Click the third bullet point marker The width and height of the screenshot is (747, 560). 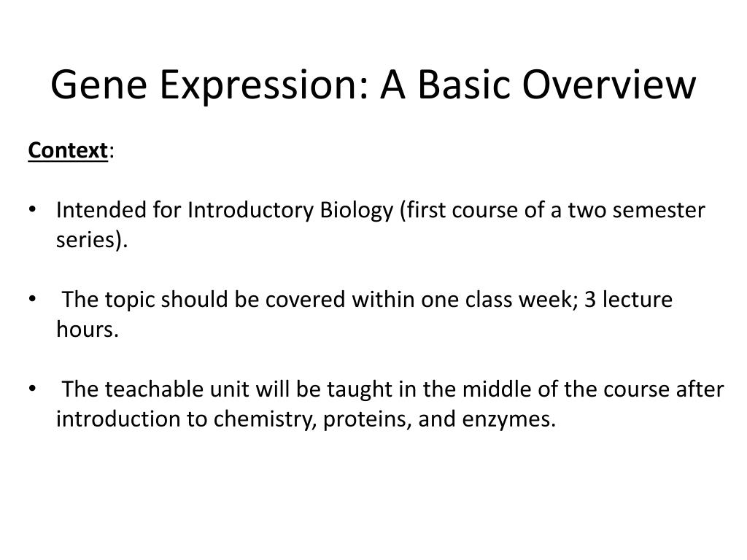point(32,389)
